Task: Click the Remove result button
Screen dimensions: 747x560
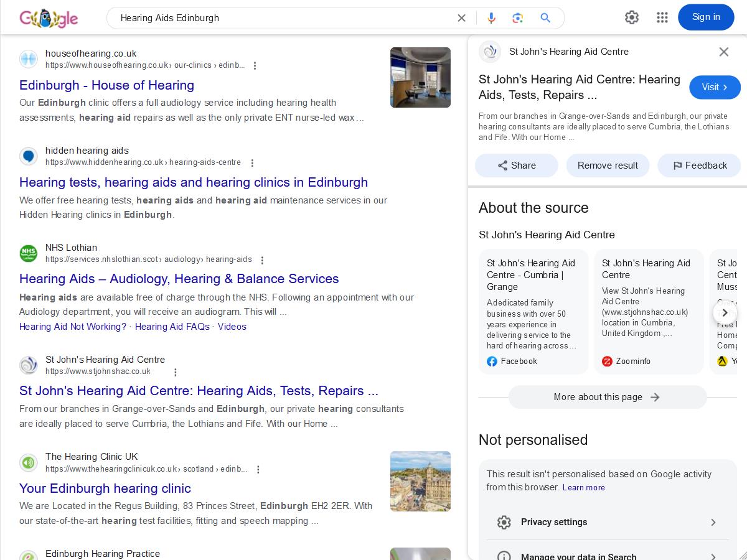Action: [x=608, y=166]
